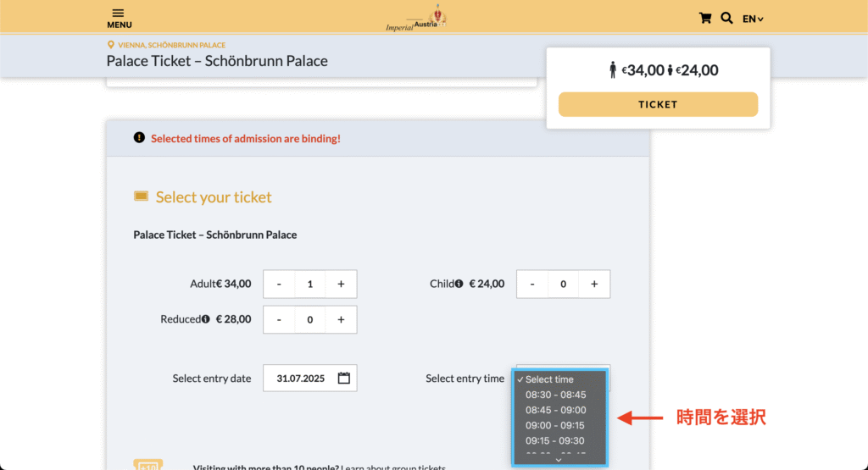Open the shopping cart icon
Screen dimensions: 868x470
click(704, 19)
